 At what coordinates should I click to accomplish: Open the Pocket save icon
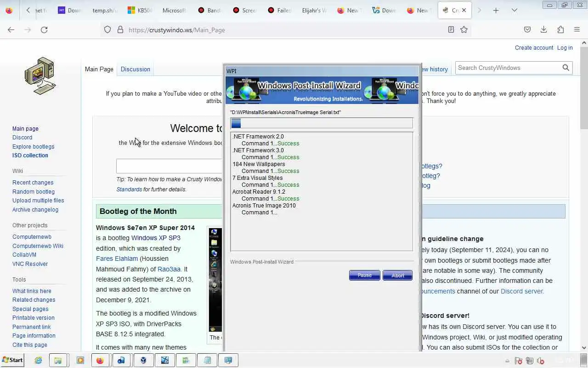pyautogui.click(x=527, y=29)
